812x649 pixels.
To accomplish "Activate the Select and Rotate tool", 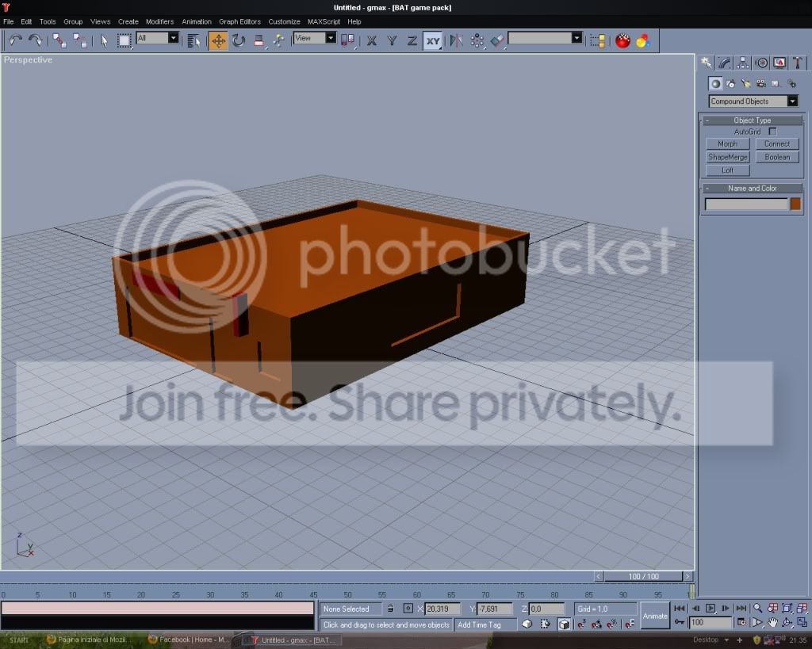I will (239, 40).
